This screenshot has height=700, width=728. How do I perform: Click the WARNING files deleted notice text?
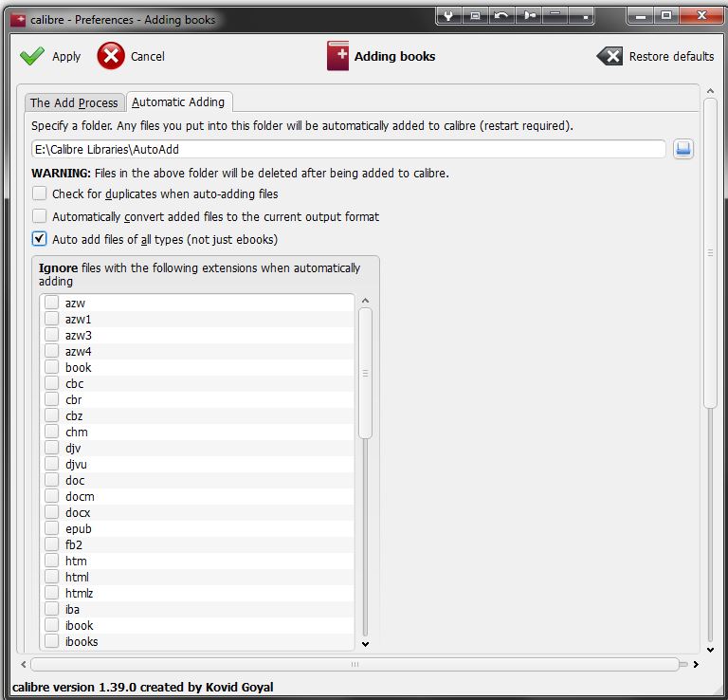click(x=240, y=173)
